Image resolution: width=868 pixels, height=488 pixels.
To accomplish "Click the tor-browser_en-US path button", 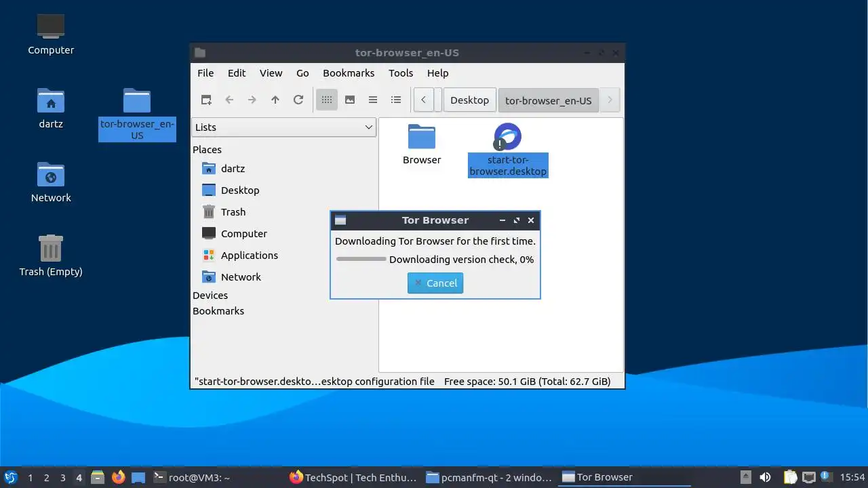I will (x=548, y=100).
